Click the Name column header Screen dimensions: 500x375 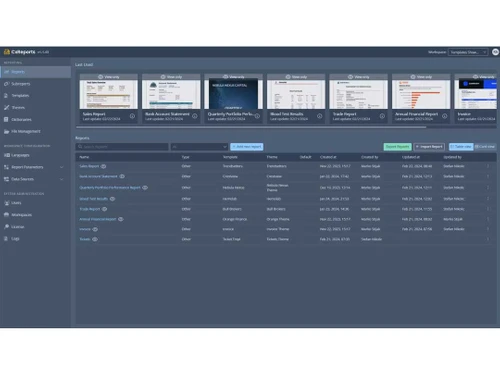pos(84,157)
